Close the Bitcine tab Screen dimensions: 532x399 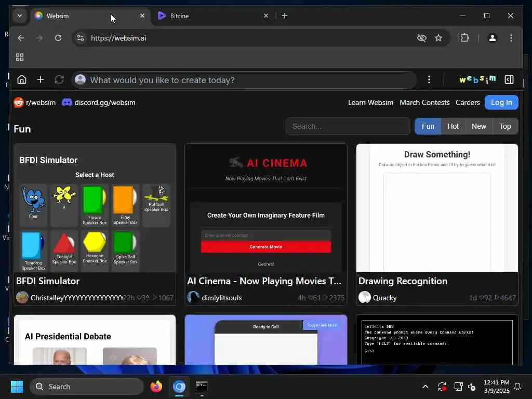266,16
